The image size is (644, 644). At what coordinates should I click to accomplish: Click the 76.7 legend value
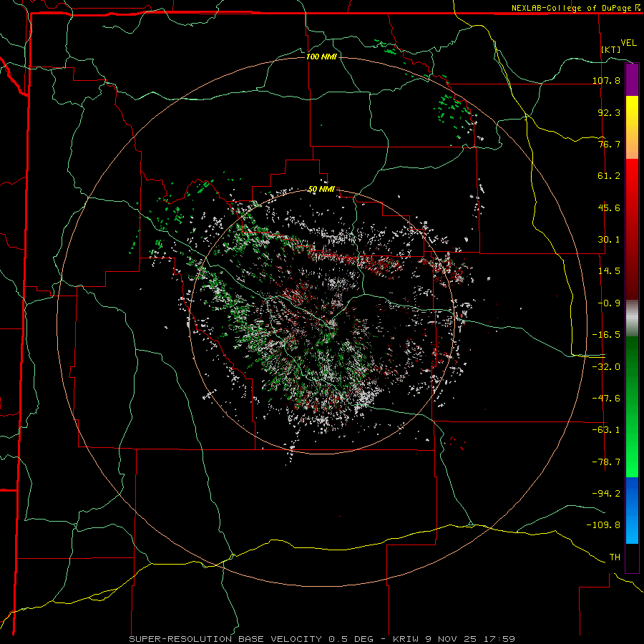coord(609,144)
